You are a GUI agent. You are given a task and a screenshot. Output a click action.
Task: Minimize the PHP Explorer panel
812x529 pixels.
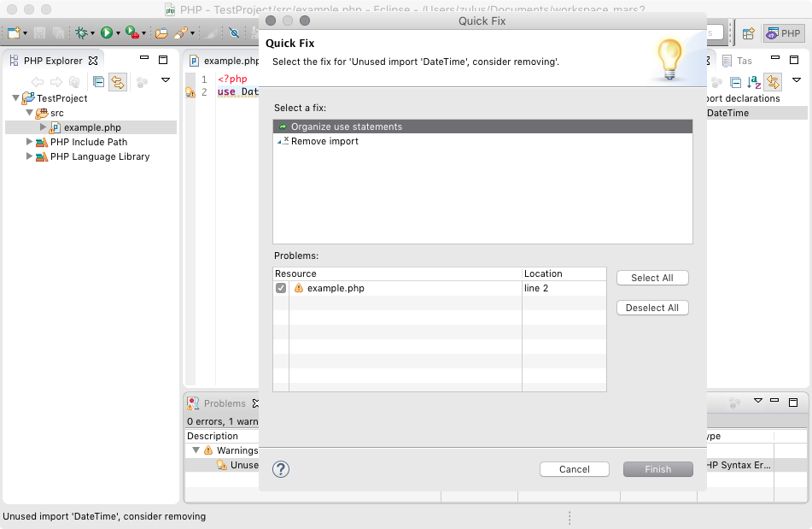pos(144,58)
